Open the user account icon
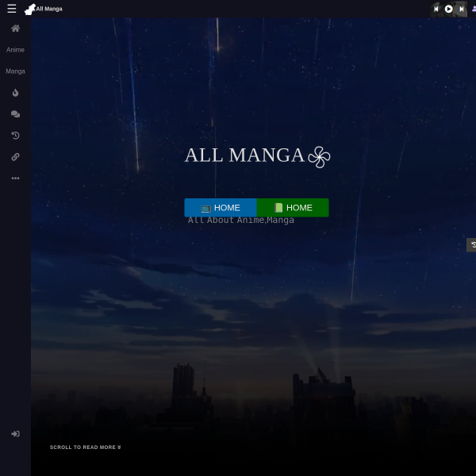Image resolution: width=476 pixels, height=476 pixels. [474, 9]
